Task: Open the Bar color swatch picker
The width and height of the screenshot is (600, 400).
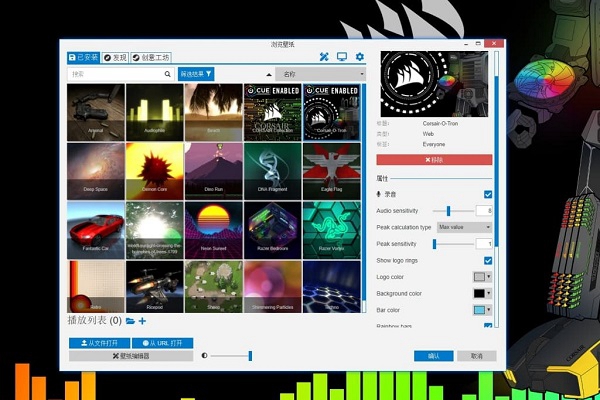Action: click(482, 309)
